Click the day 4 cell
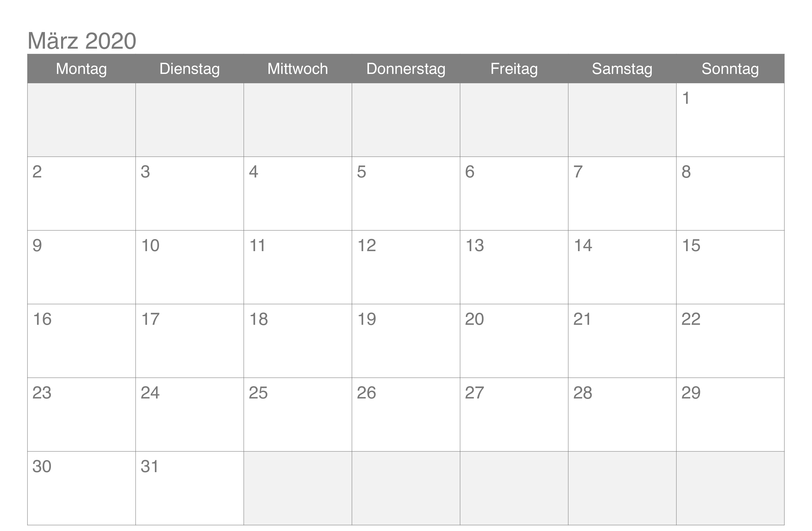Viewport: 812px width, 531px height. click(x=297, y=193)
